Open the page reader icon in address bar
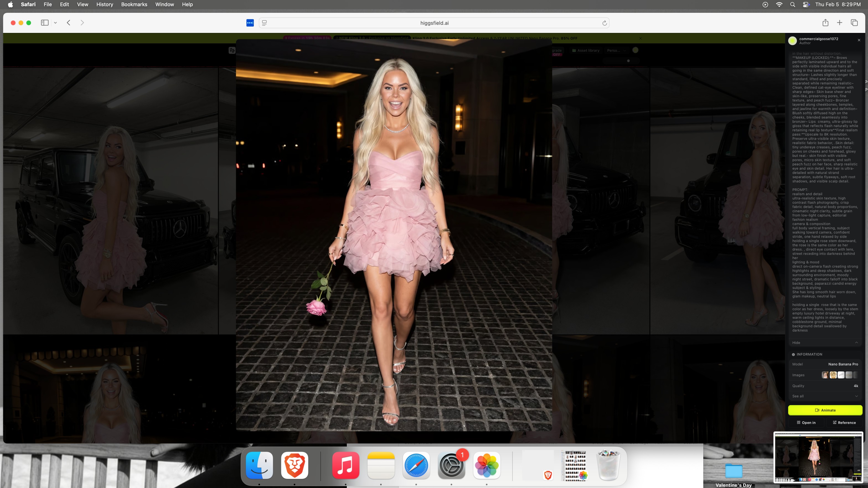This screenshot has width=868, height=488. (x=265, y=23)
